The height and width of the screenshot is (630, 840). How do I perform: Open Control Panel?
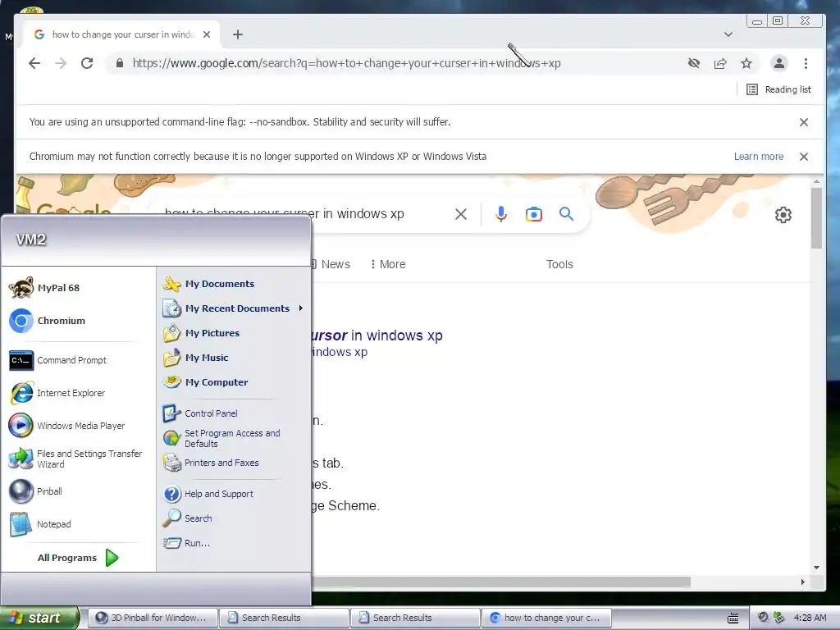tap(200, 413)
